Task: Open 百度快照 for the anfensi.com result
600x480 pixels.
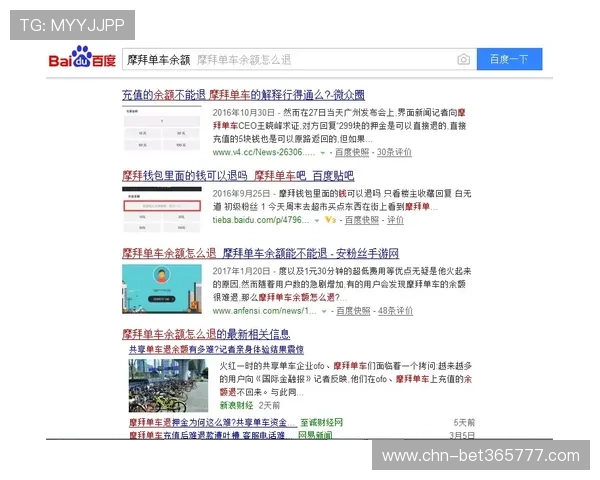Action: pos(353,311)
